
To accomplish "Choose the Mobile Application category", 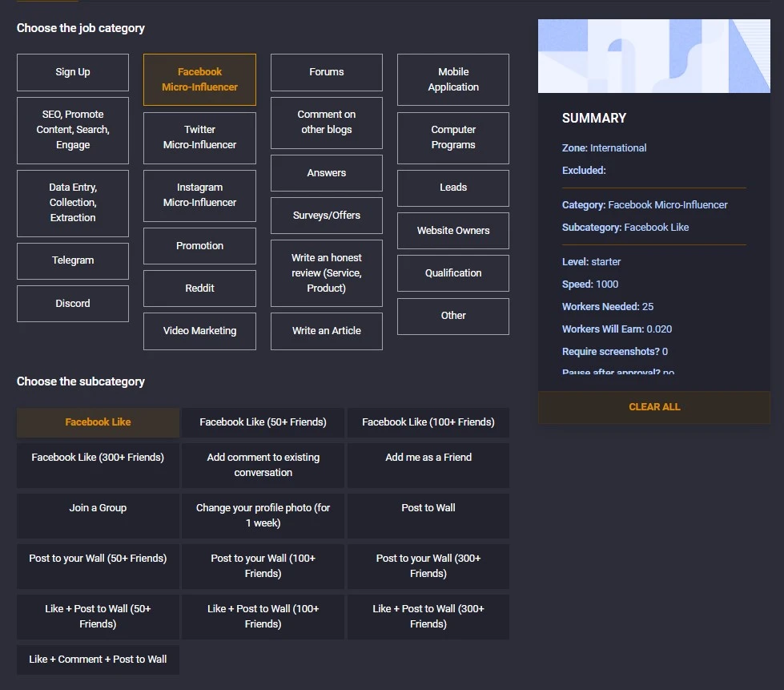I will [x=453, y=79].
